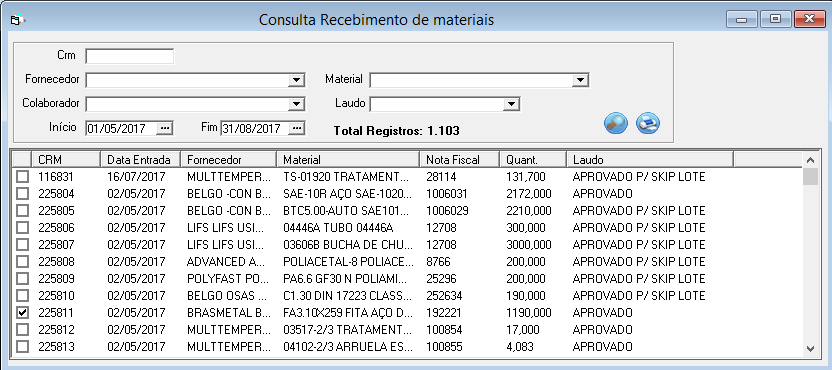Screen dimensions: 832x370
Task: Select the PA6.6 GF30 N POLIAMI... cell
Action: (x=346, y=279)
